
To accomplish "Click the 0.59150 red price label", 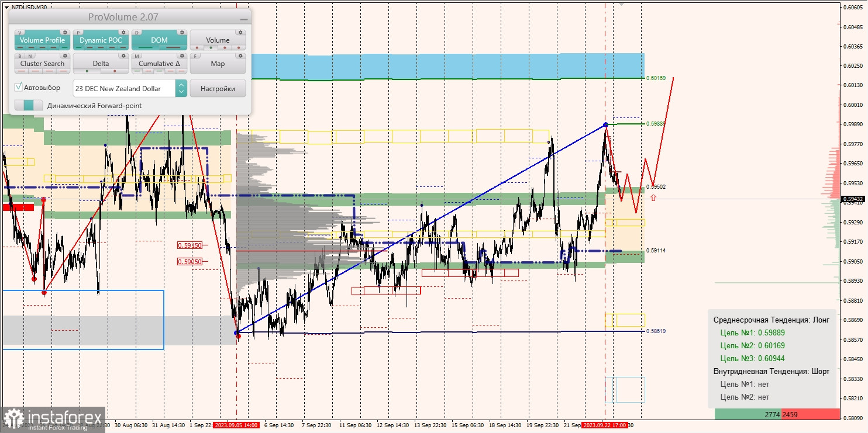I will coord(190,245).
